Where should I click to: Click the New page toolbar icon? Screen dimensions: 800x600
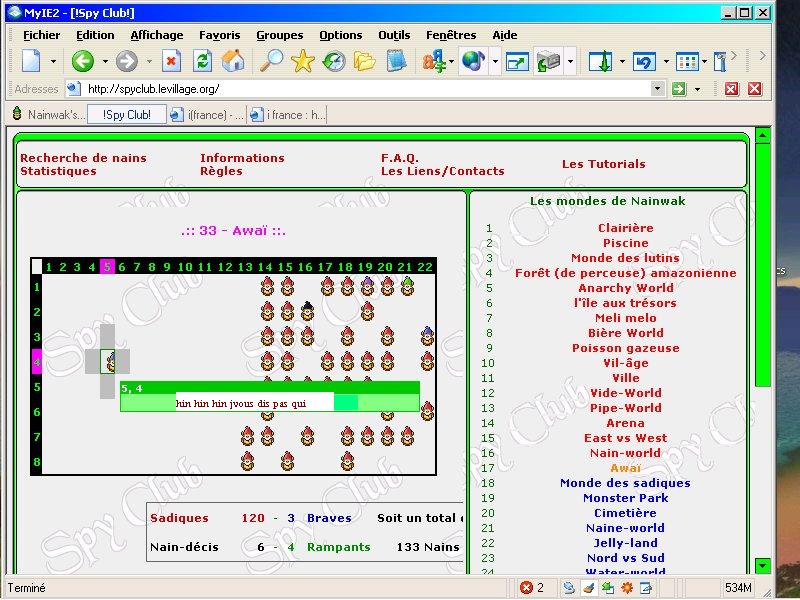coord(32,61)
